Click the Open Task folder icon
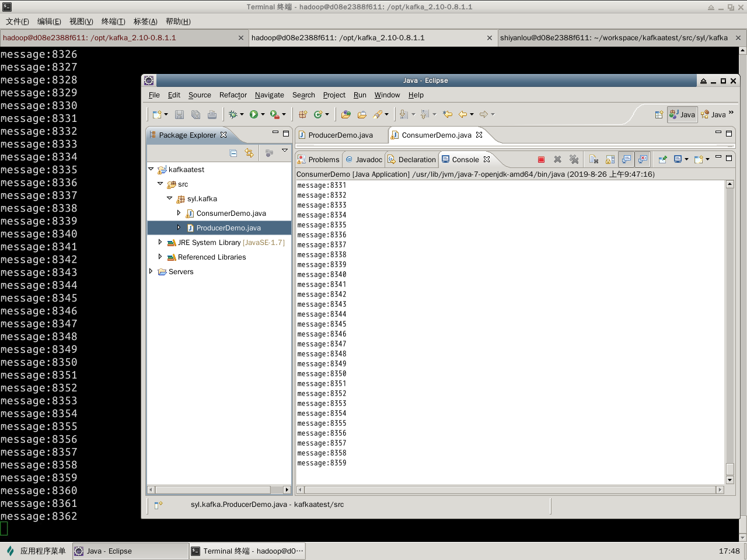Viewport: 747px width, 560px height. pos(362,114)
